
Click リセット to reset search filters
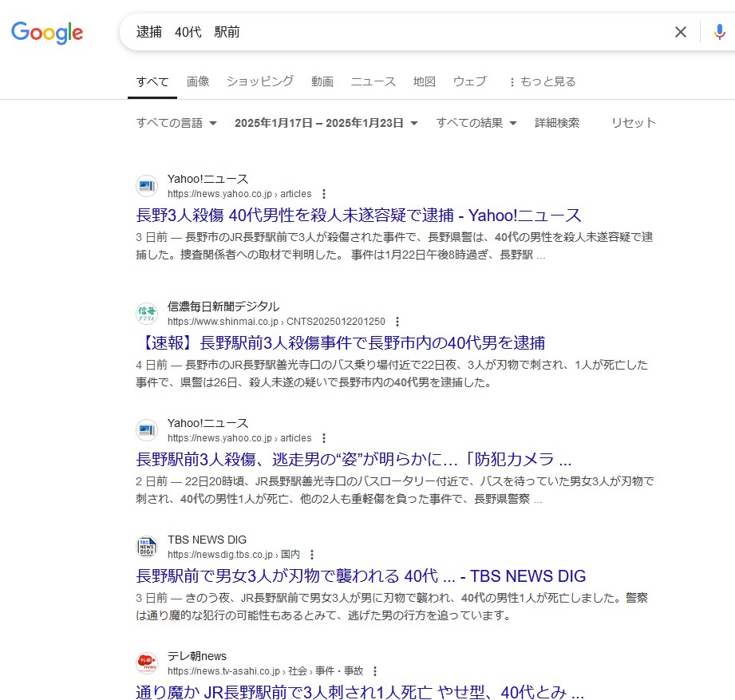click(634, 123)
